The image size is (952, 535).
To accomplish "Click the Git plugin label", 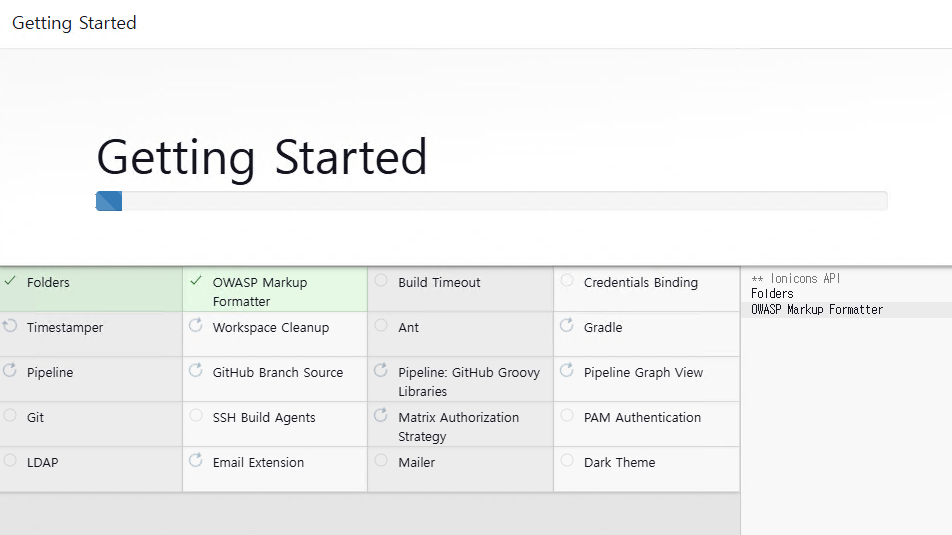I will (x=35, y=417).
